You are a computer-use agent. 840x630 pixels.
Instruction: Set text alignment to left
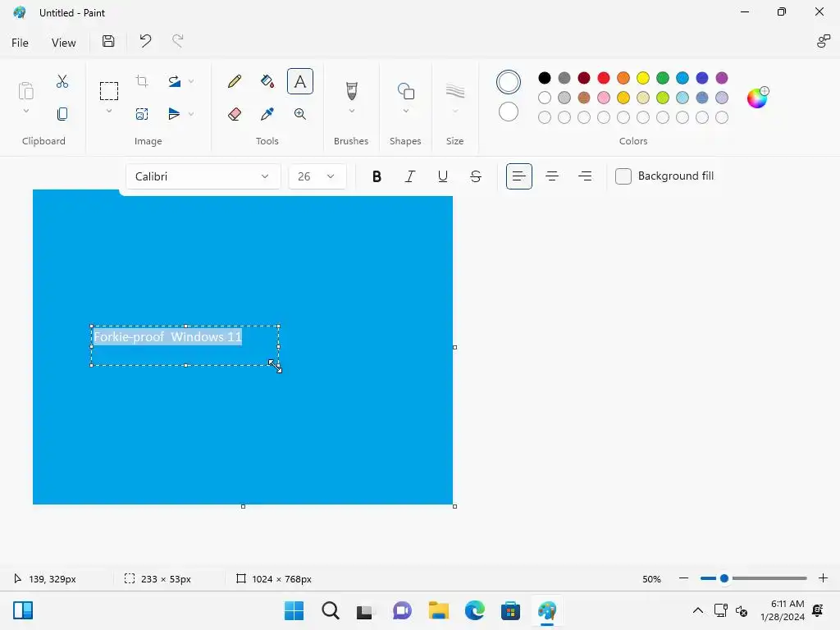coord(519,176)
